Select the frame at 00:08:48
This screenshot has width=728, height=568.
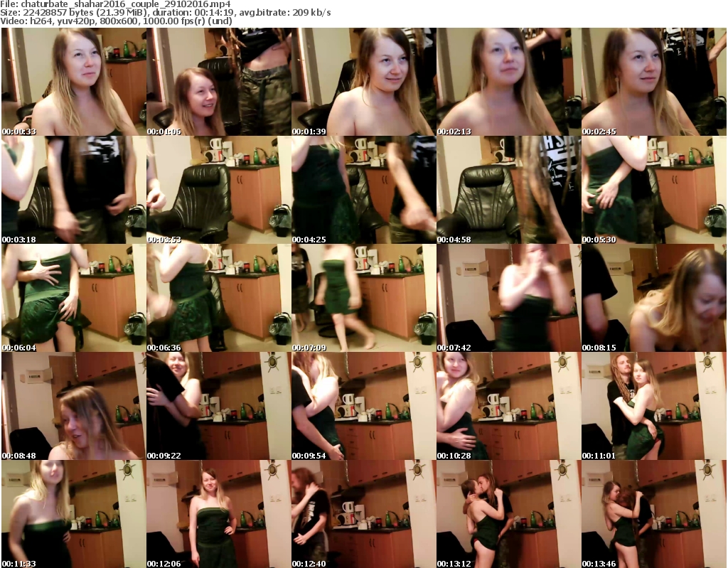[x=74, y=407]
